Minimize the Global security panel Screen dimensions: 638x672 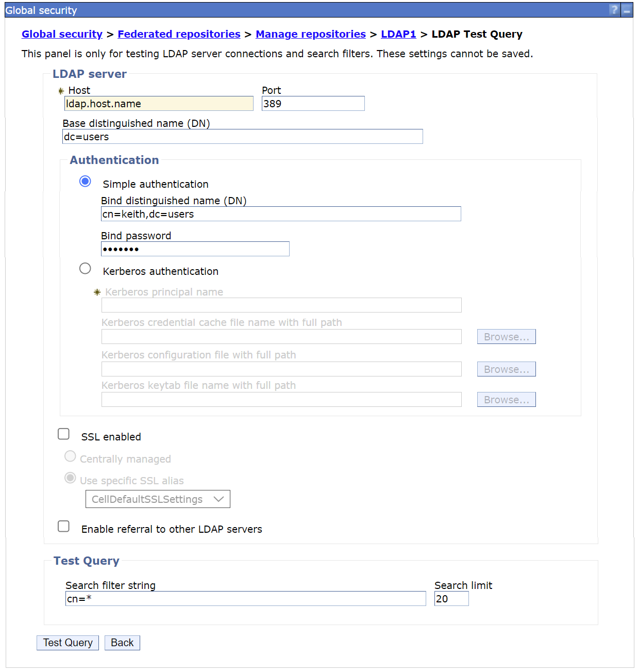coord(627,10)
